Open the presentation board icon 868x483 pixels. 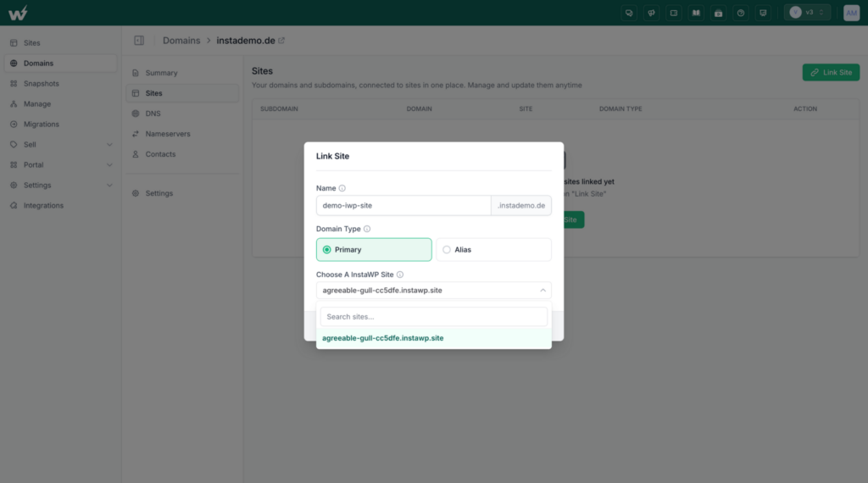pos(763,13)
